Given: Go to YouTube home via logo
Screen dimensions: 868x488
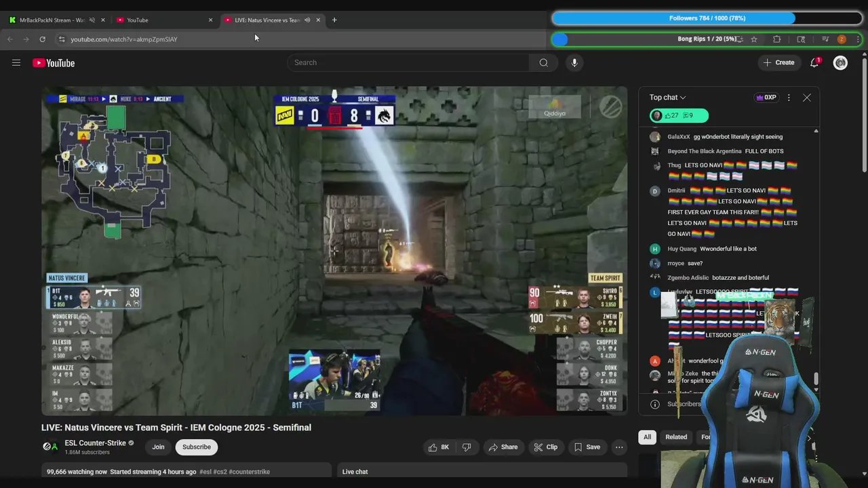Looking at the screenshot, I should pos(54,63).
